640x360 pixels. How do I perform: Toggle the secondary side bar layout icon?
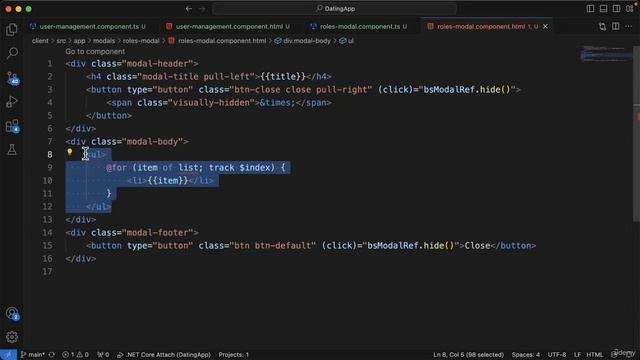coord(616,9)
